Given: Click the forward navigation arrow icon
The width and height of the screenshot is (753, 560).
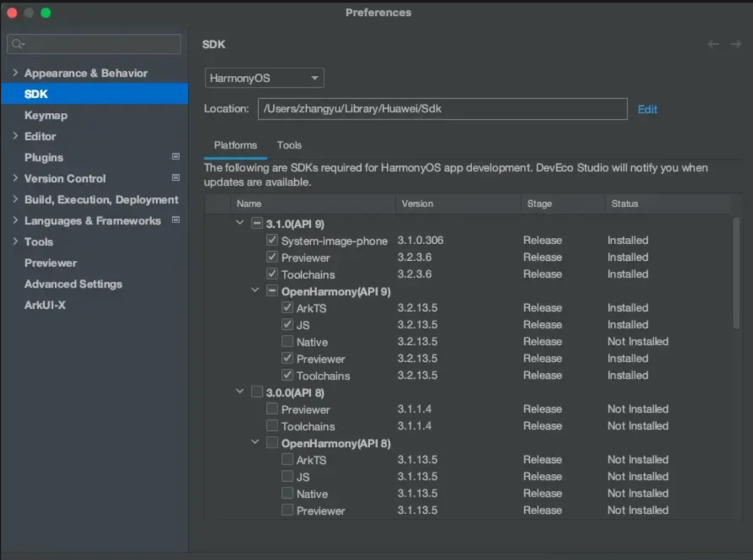Looking at the screenshot, I should click(736, 44).
